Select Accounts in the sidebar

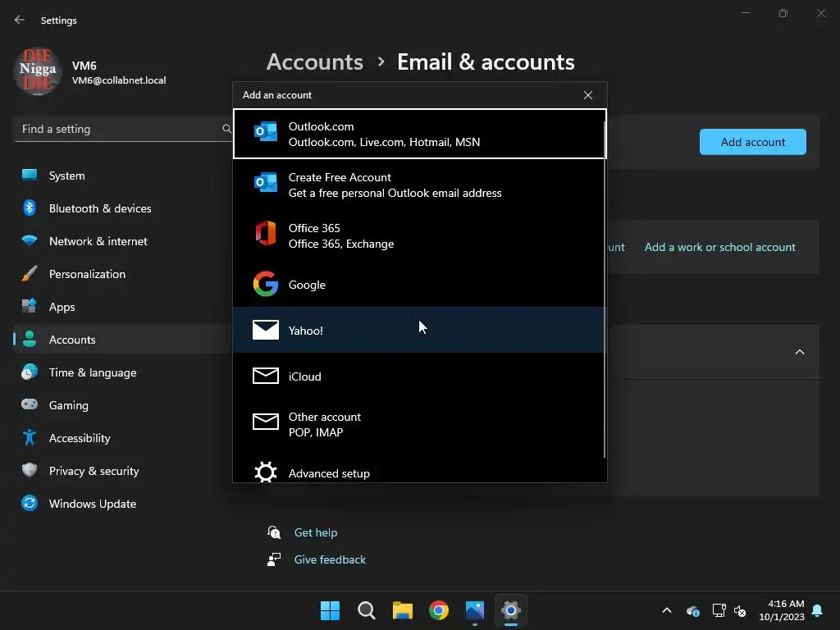(x=123, y=340)
